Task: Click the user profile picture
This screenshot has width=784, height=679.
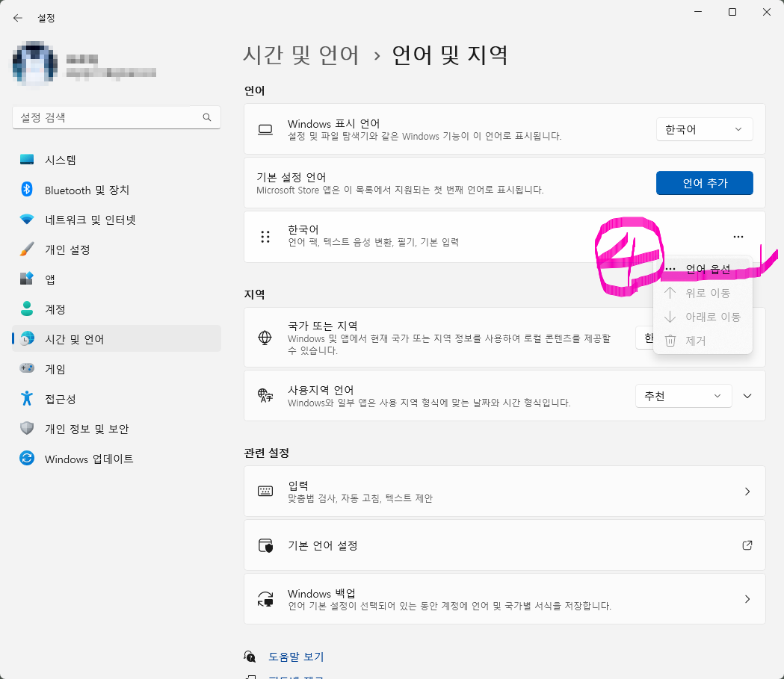Action: click(x=34, y=63)
